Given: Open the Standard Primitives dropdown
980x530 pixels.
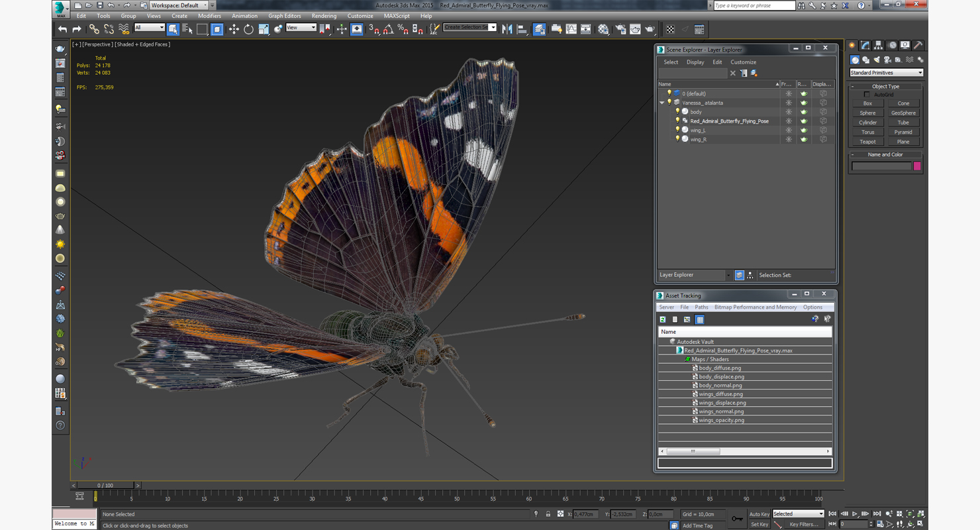Looking at the screenshot, I should [x=887, y=73].
